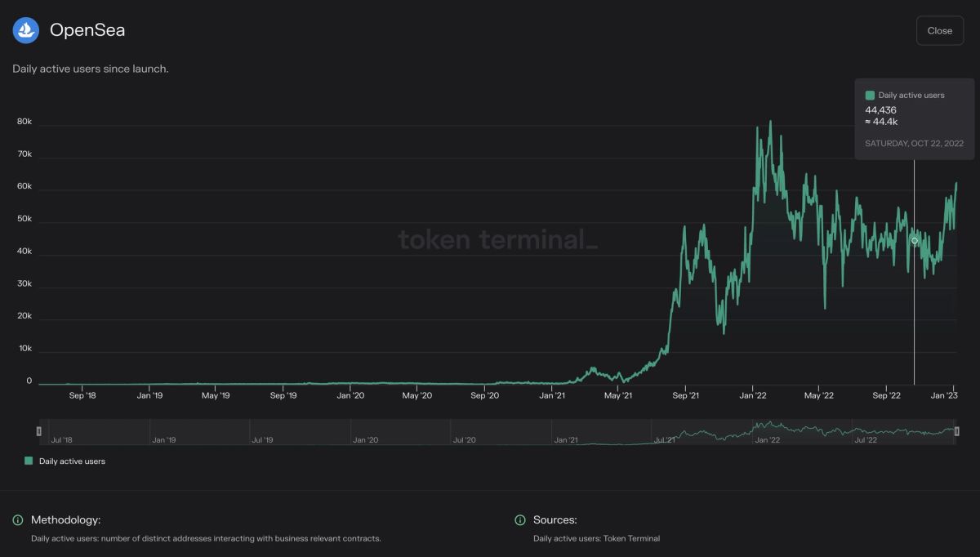The width and height of the screenshot is (980, 557).
Task: Click green swatch inside the tooltip box
Action: click(870, 96)
